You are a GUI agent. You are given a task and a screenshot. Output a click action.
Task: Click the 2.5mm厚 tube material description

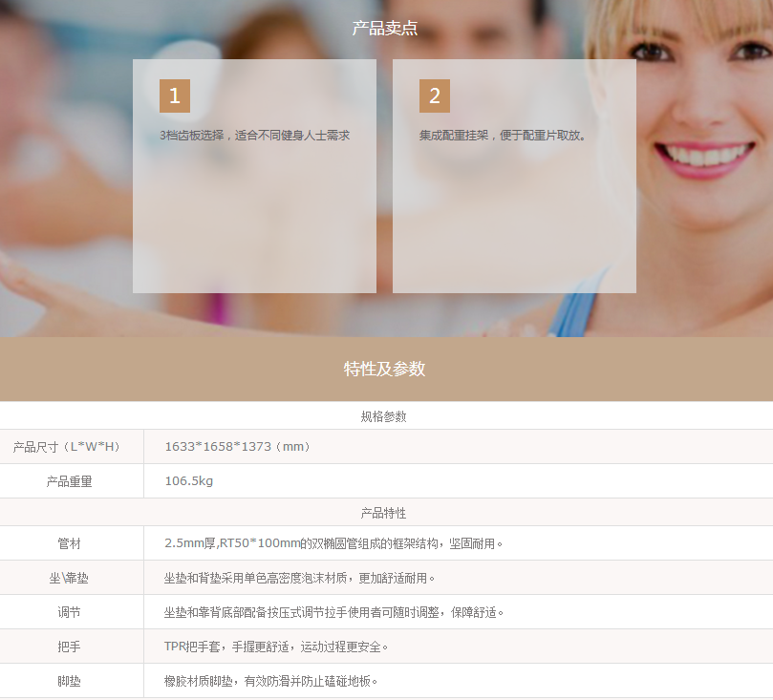(x=333, y=543)
